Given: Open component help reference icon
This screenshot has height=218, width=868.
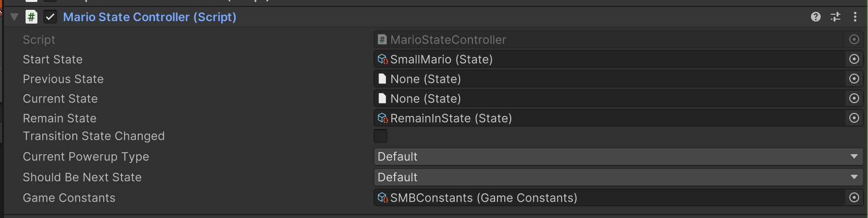Looking at the screenshot, I should (x=816, y=17).
